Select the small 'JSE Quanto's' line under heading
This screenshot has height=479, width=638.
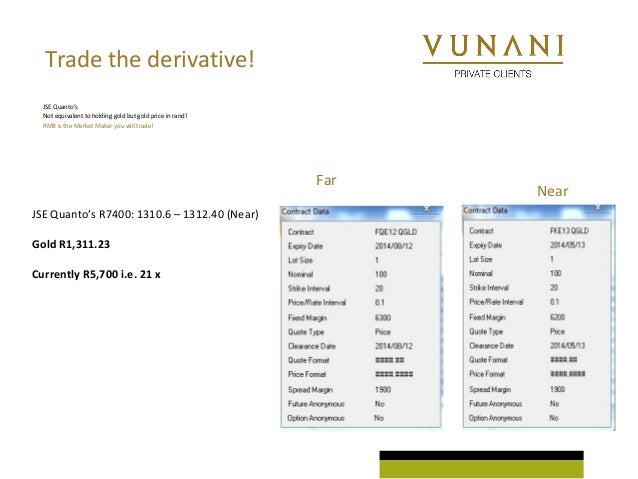(x=60, y=107)
